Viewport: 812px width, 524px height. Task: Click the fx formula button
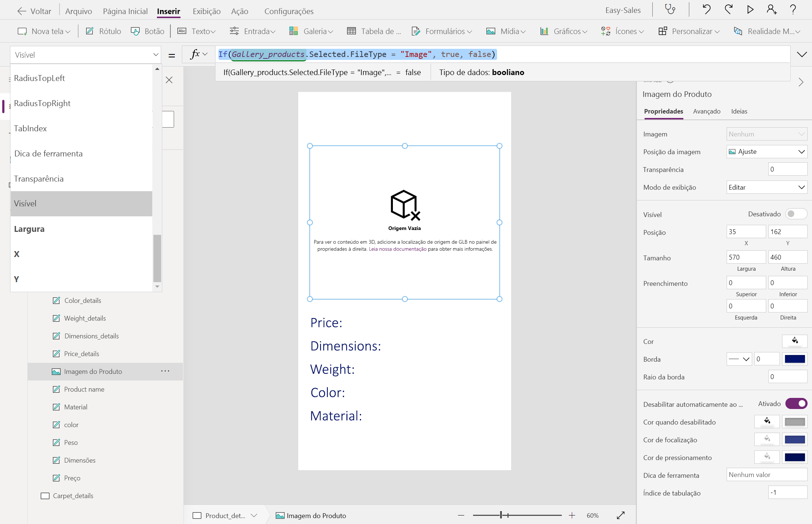tap(199, 54)
